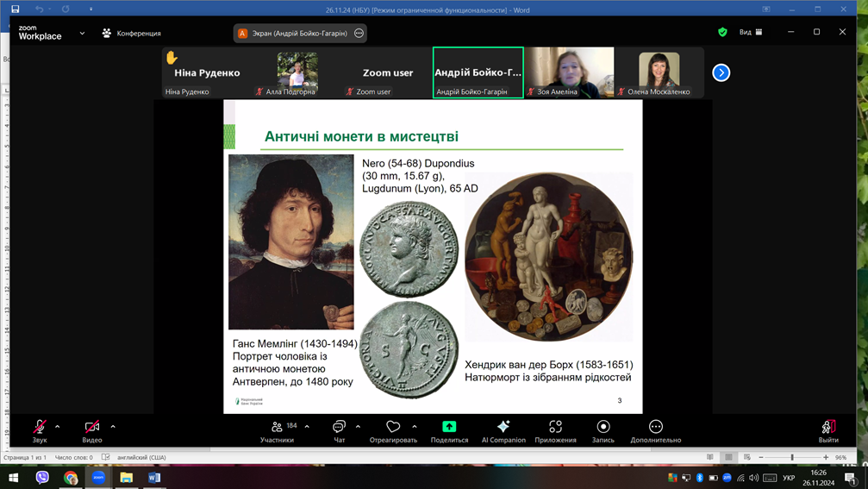Image resolution: width=868 pixels, height=489 pixels.
Task: Open the Вид view layout menu
Action: [750, 33]
